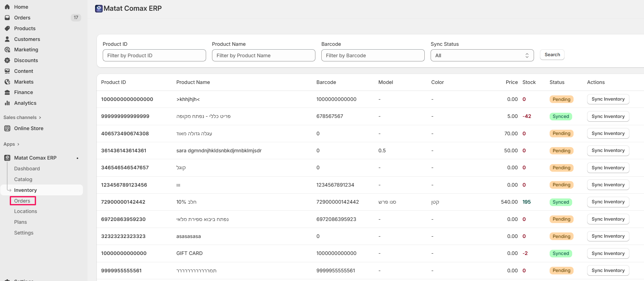Click the Products tag icon

pos(7,28)
